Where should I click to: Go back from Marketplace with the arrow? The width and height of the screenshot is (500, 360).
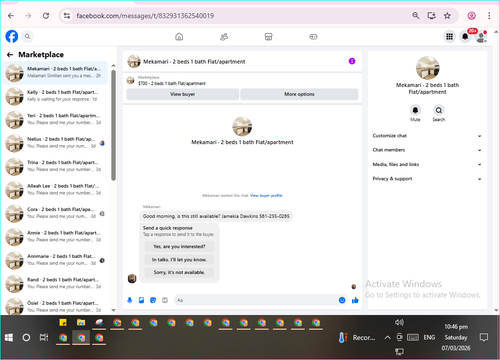10,55
